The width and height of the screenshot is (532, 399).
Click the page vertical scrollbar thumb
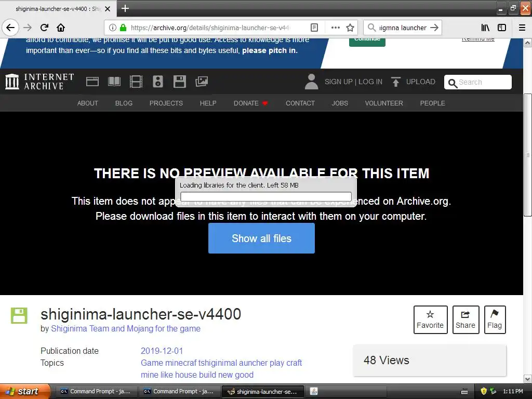tap(527, 154)
